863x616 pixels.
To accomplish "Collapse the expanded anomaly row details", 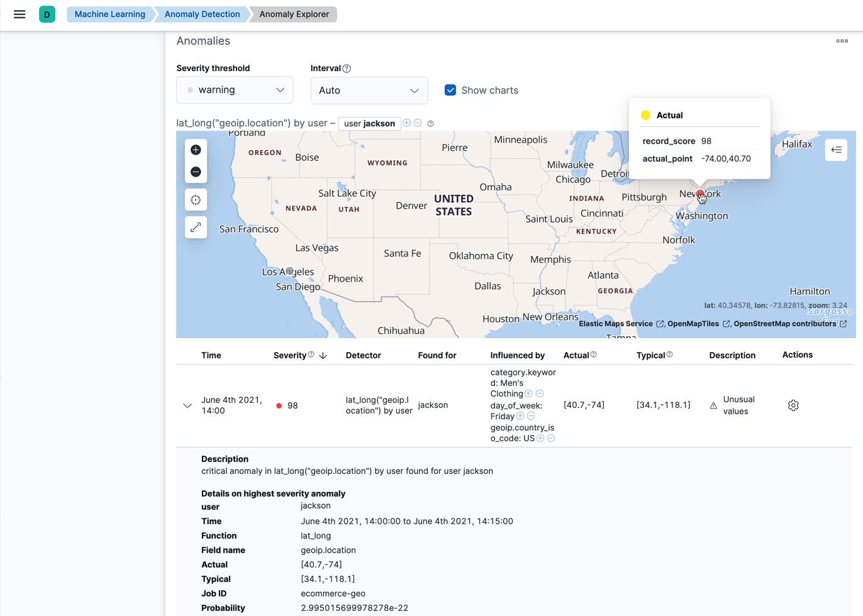I will (x=187, y=405).
